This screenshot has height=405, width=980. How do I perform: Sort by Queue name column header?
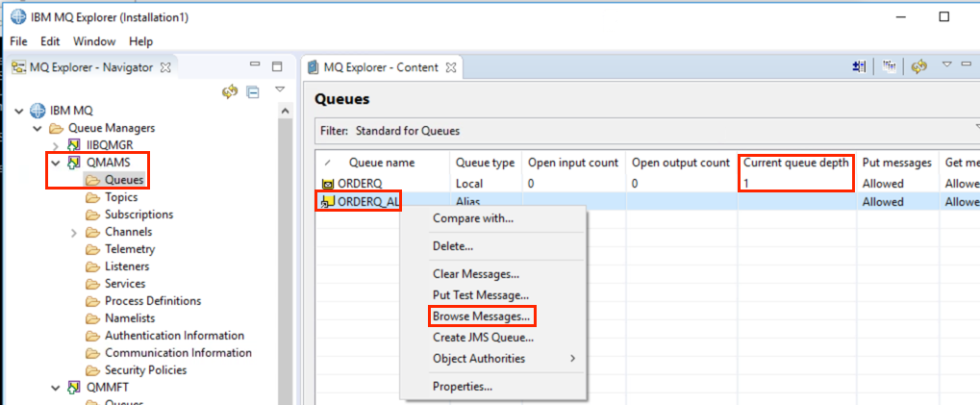tap(382, 163)
